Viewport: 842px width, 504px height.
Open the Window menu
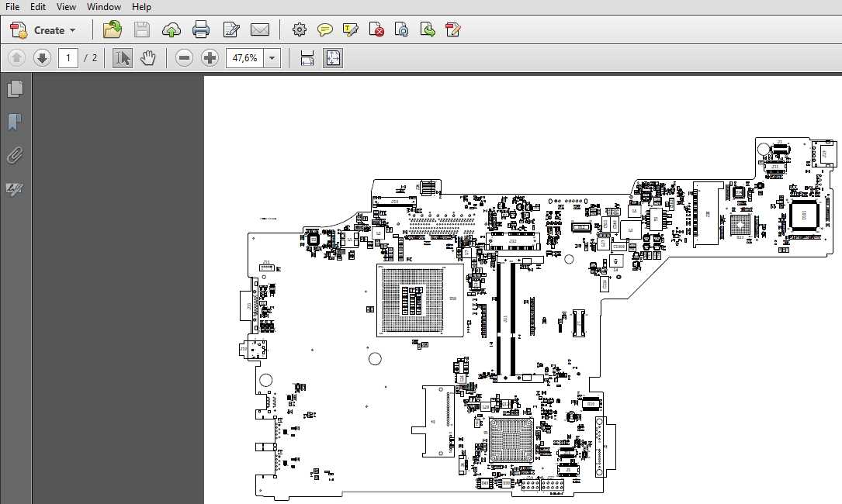tap(104, 7)
